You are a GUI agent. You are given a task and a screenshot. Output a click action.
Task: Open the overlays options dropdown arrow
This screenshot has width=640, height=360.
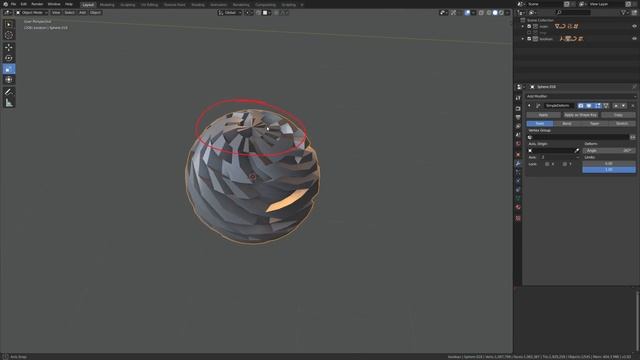pyautogui.click(x=473, y=13)
